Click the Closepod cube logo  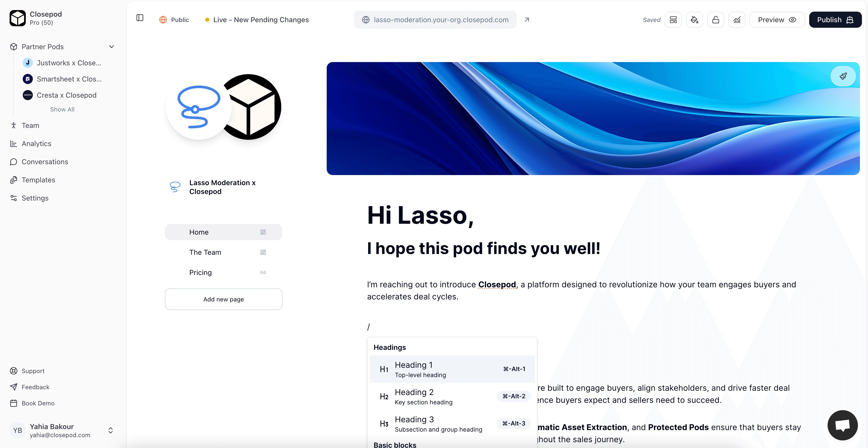(x=17, y=18)
